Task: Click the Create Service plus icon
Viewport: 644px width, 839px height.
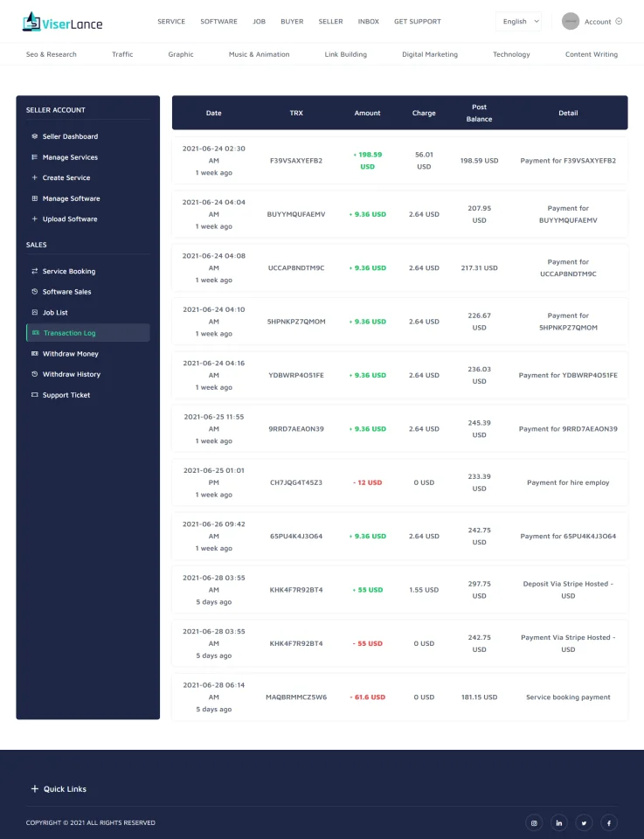Action: point(35,177)
